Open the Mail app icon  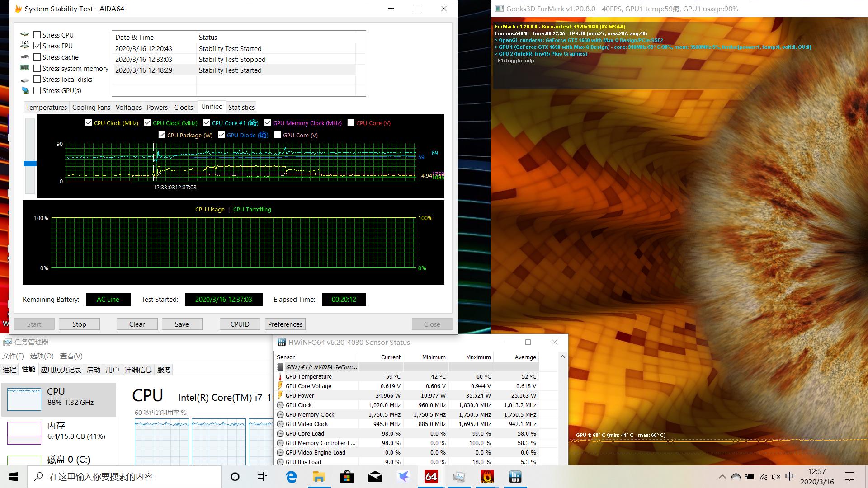(x=375, y=477)
